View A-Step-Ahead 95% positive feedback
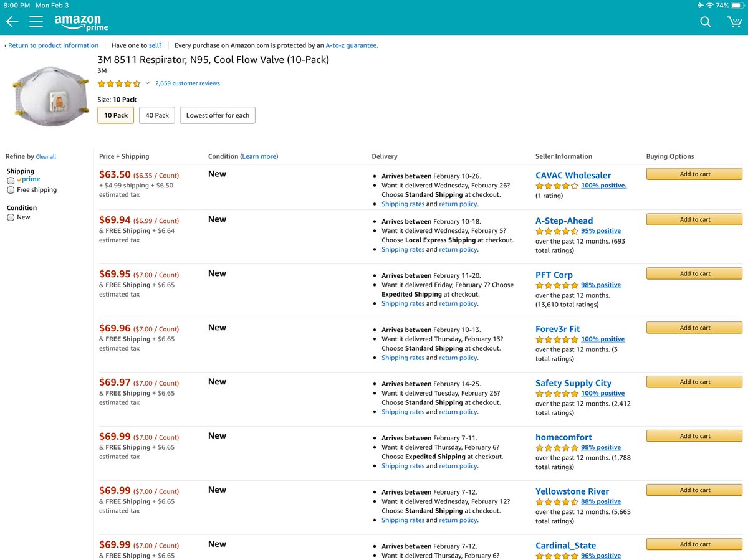 [601, 231]
